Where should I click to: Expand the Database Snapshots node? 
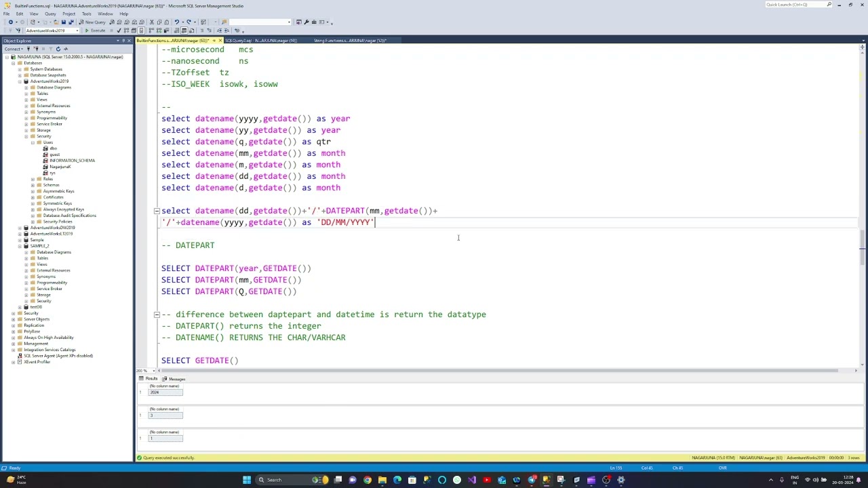click(x=20, y=75)
